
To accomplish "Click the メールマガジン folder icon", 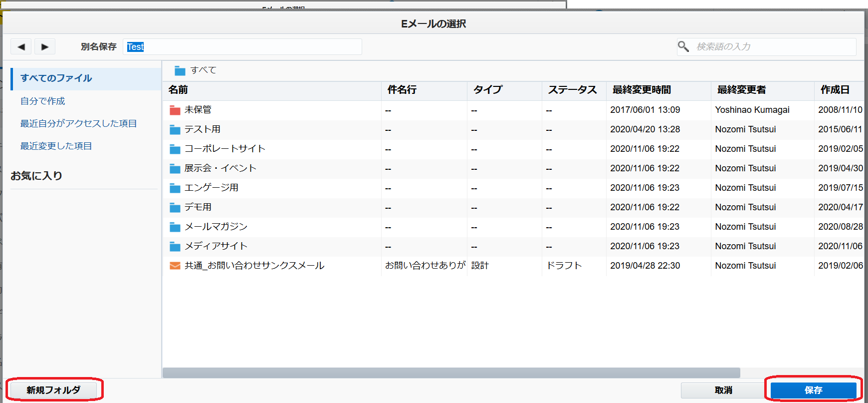I will click(175, 227).
